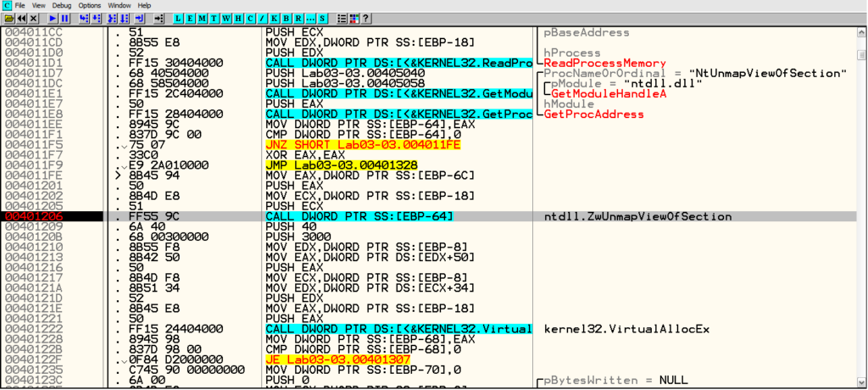Show the Breakpoints window with B button

tap(286, 18)
